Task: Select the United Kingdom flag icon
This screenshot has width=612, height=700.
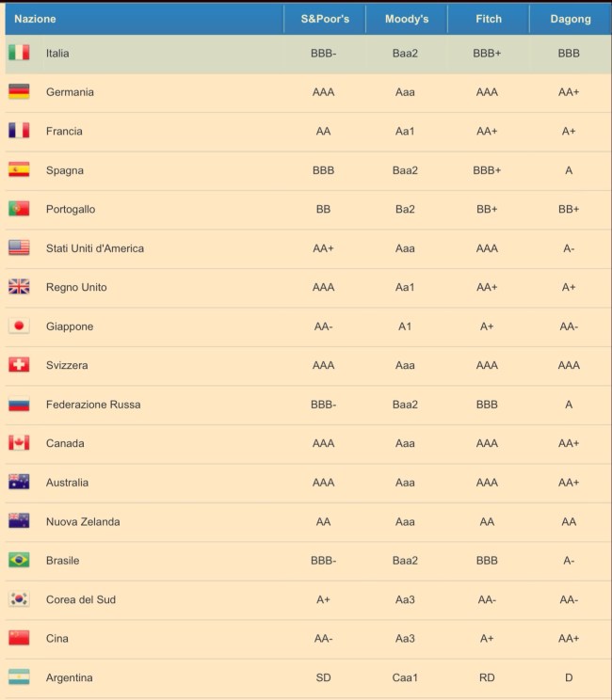Action: point(19,287)
